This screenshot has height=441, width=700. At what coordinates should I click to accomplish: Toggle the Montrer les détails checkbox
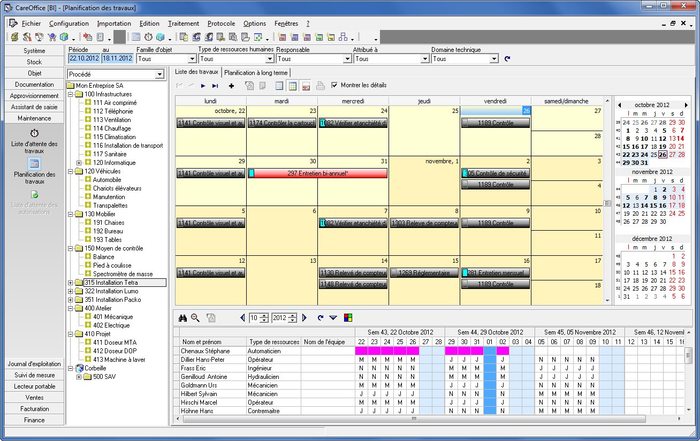(334, 85)
